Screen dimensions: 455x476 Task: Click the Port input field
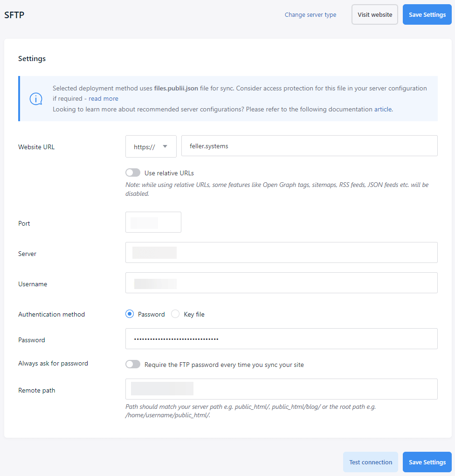pyautogui.click(x=153, y=222)
